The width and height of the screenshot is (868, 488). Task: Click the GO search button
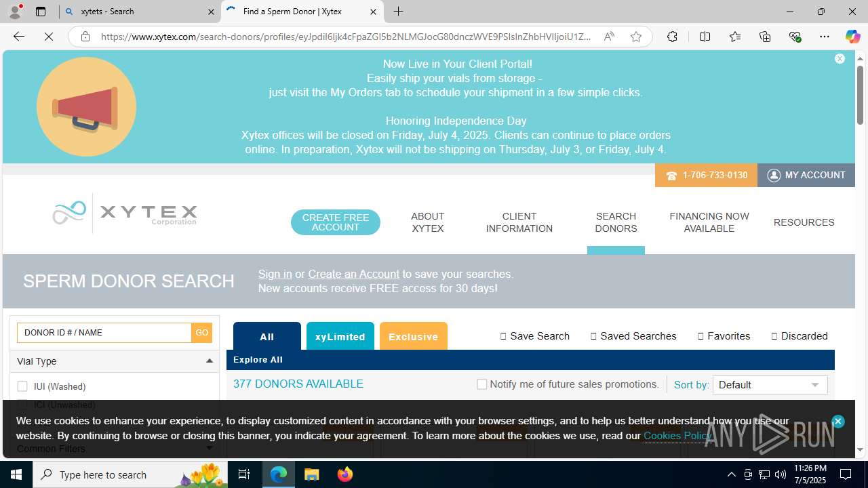[x=202, y=333]
